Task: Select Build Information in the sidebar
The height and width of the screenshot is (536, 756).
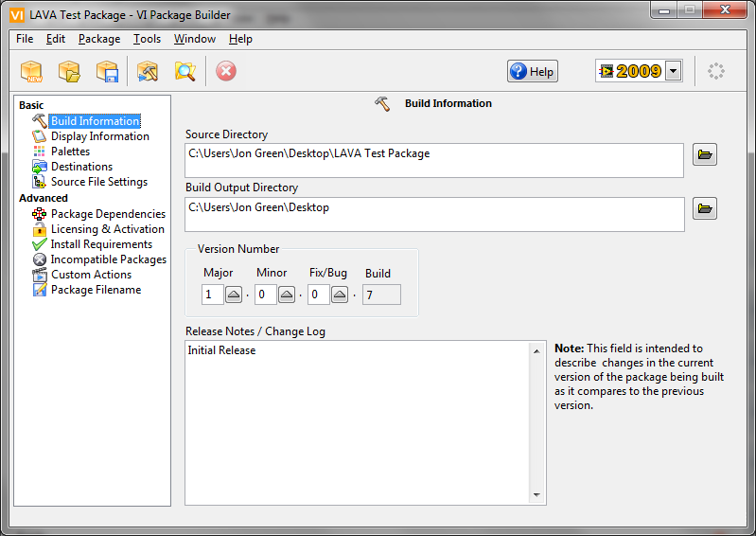Action: [96, 121]
